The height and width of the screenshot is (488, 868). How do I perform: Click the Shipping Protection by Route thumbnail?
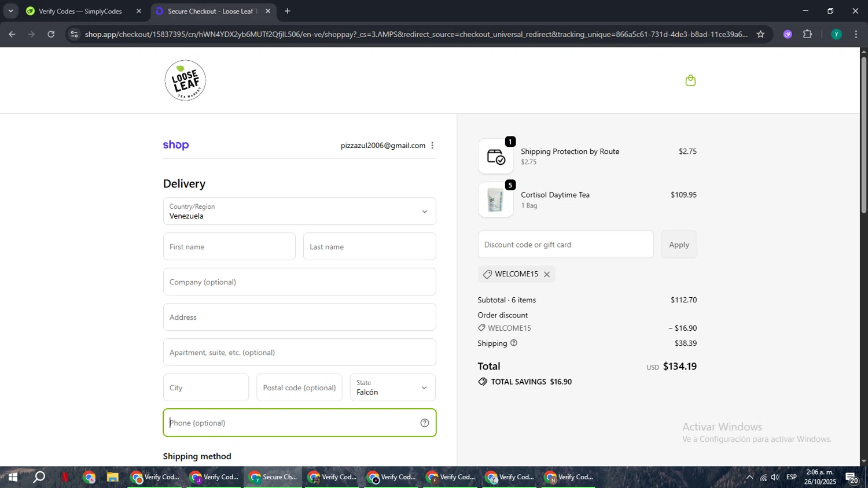pos(496,156)
